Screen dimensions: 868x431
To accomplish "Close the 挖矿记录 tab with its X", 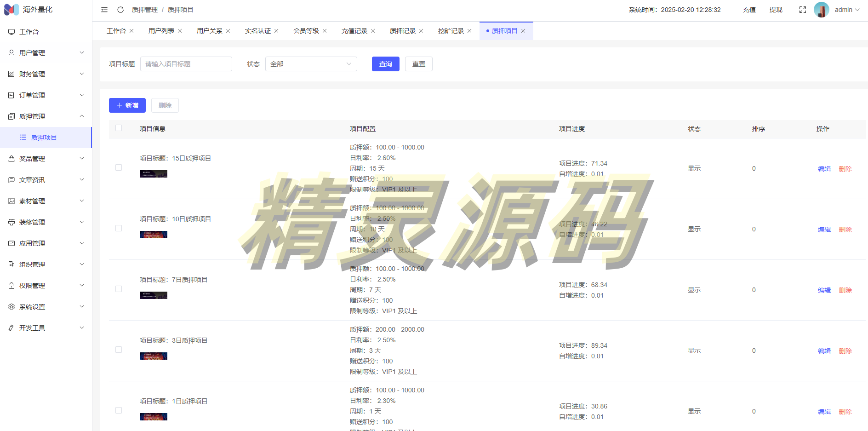I will [x=469, y=31].
